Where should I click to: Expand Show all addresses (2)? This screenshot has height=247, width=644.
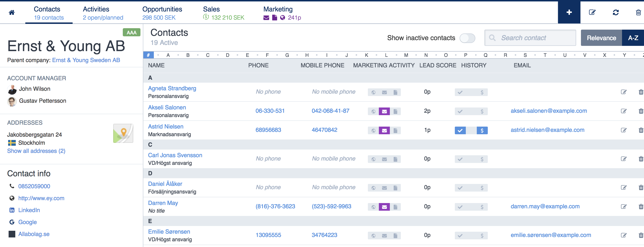(36, 151)
